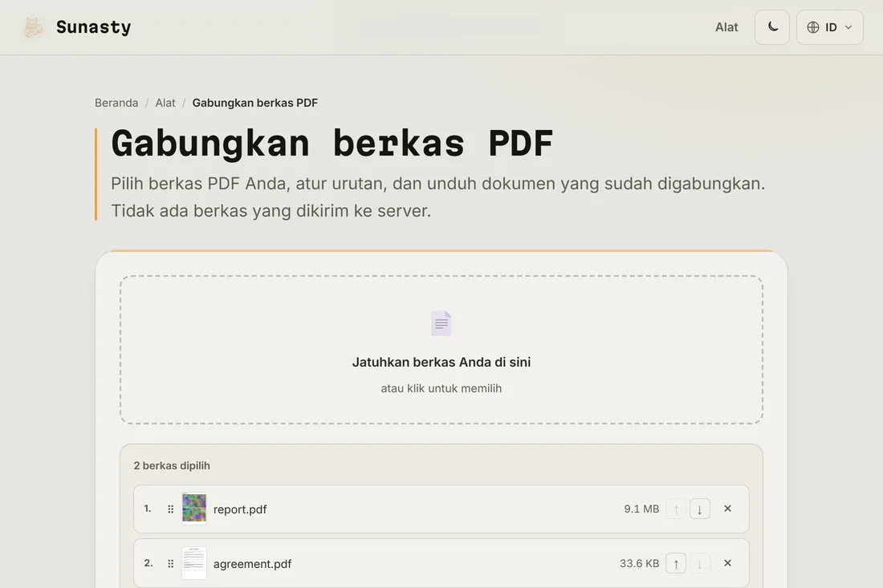The width and height of the screenshot is (883, 588).
Task: Move agreement.pdf up with the arrow
Action: pyautogui.click(x=676, y=564)
